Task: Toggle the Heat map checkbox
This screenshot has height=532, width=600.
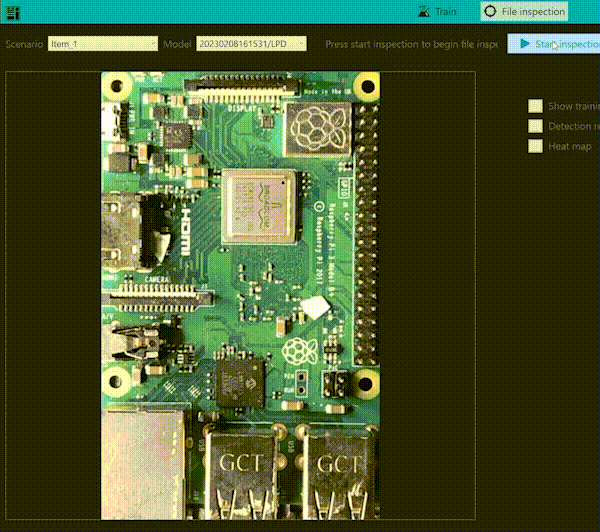Action: (535, 146)
